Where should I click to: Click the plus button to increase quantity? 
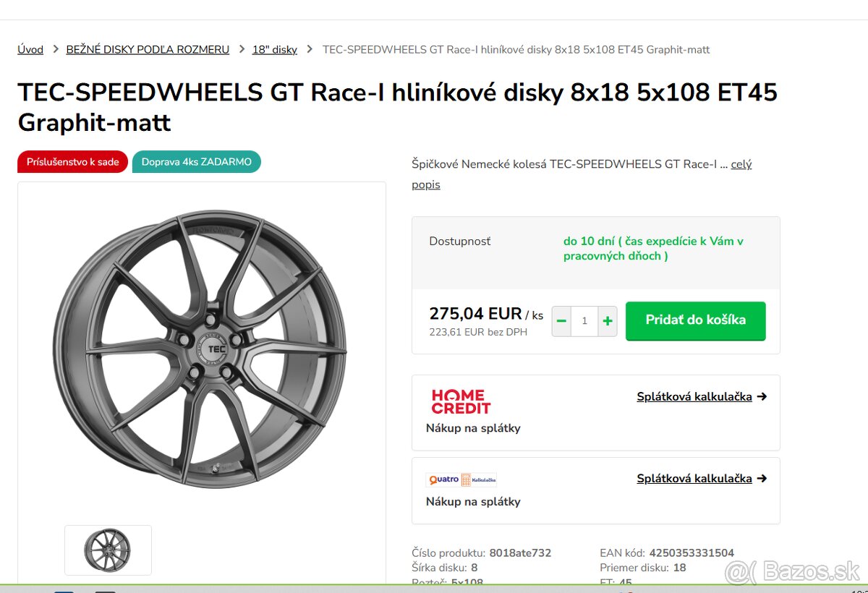(607, 320)
